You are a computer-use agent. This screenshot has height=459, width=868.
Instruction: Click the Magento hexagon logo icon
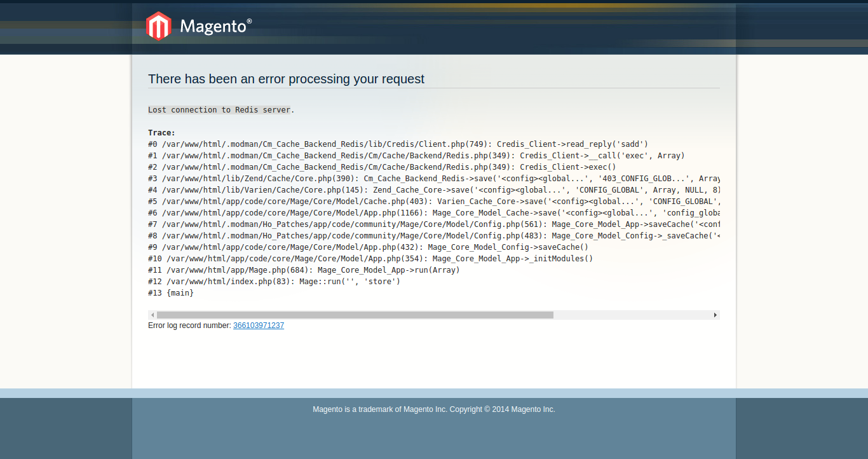158,26
